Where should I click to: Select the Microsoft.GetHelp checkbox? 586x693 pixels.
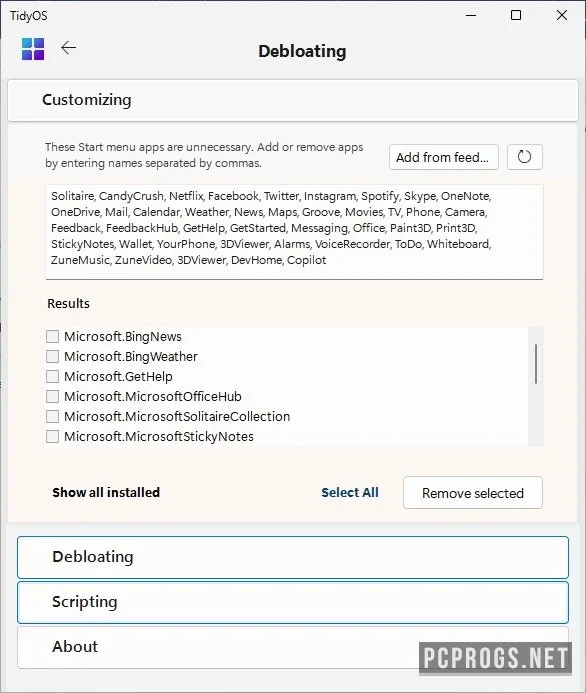[x=53, y=377]
